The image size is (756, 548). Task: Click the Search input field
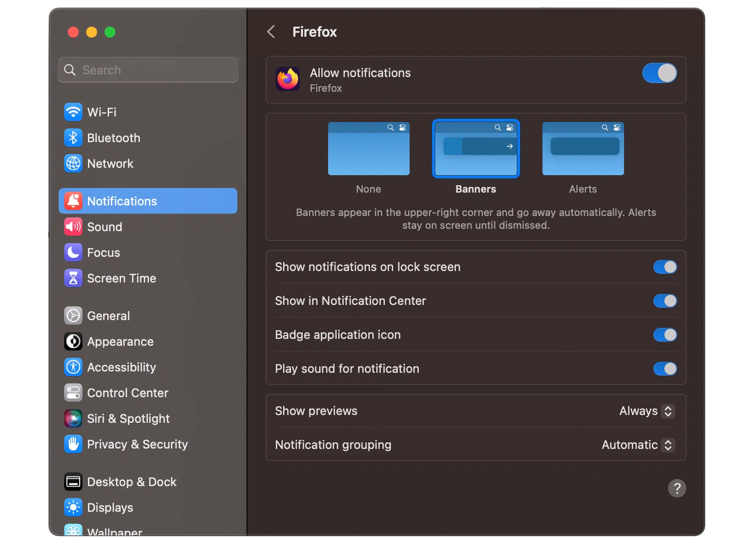148,70
